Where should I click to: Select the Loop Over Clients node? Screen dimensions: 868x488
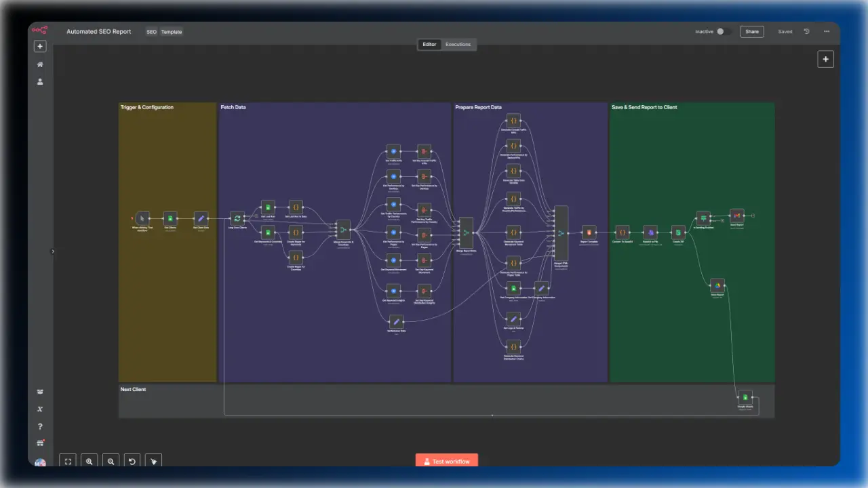pyautogui.click(x=237, y=218)
